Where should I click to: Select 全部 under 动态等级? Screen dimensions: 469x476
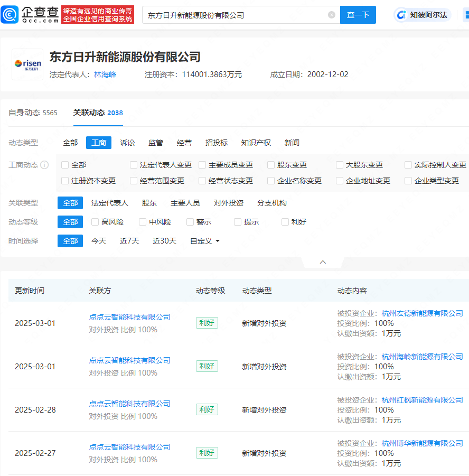tap(70, 222)
